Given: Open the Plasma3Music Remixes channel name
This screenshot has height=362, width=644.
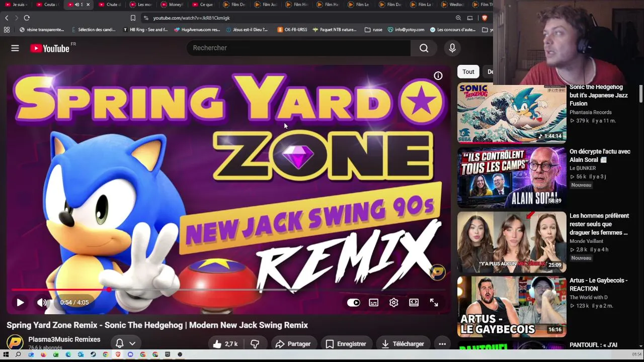Looking at the screenshot, I should click(64, 339).
